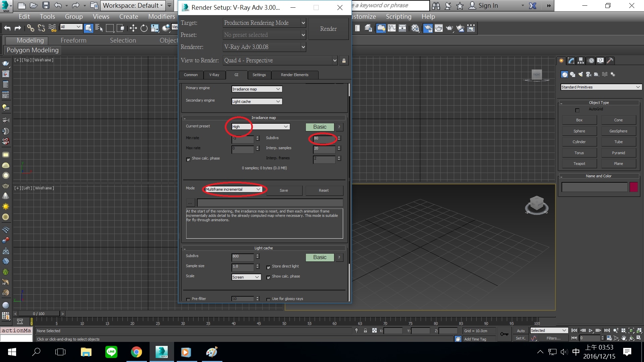The height and width of the screenshot is (362, 644).
Task: Toggle the AutoGrid checkbox
Action: point(577,110)
